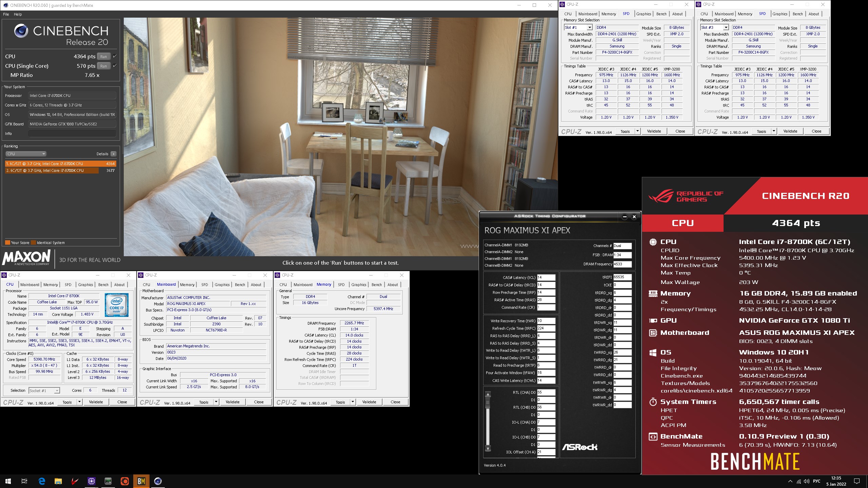
Task: Run the Cinebench CPU test
Action: click(104, 56)
